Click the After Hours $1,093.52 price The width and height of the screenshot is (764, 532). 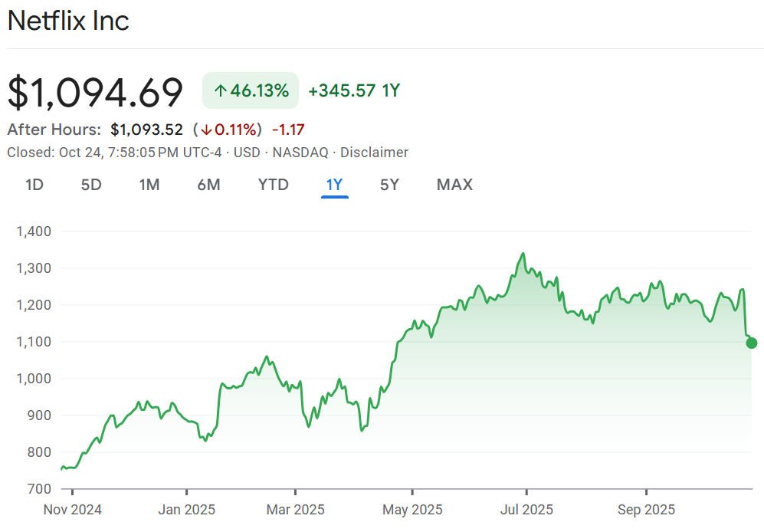[x=146, y=130]
